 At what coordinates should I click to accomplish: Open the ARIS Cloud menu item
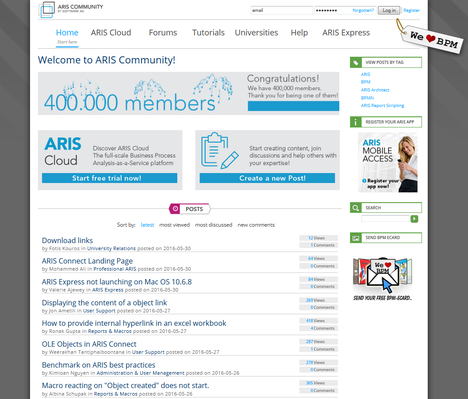111,33
